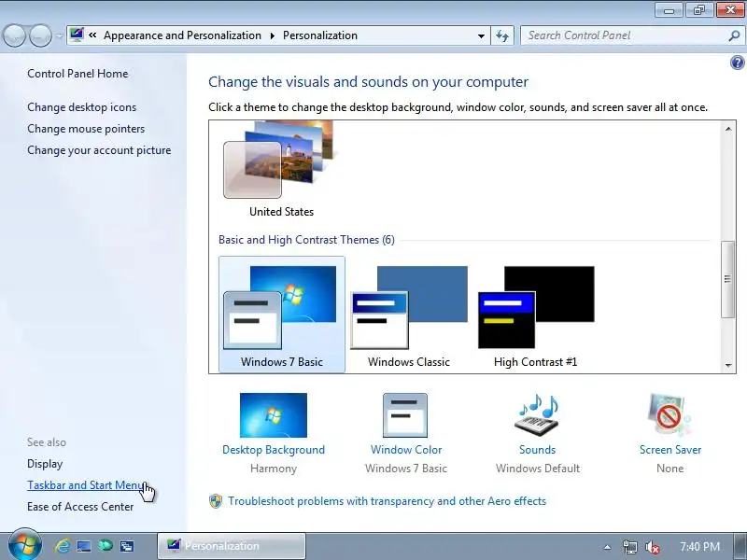The height and width of the screenshot is (560, 747).
Task: Click the Forward navigation arrow button
Action: 40,35
